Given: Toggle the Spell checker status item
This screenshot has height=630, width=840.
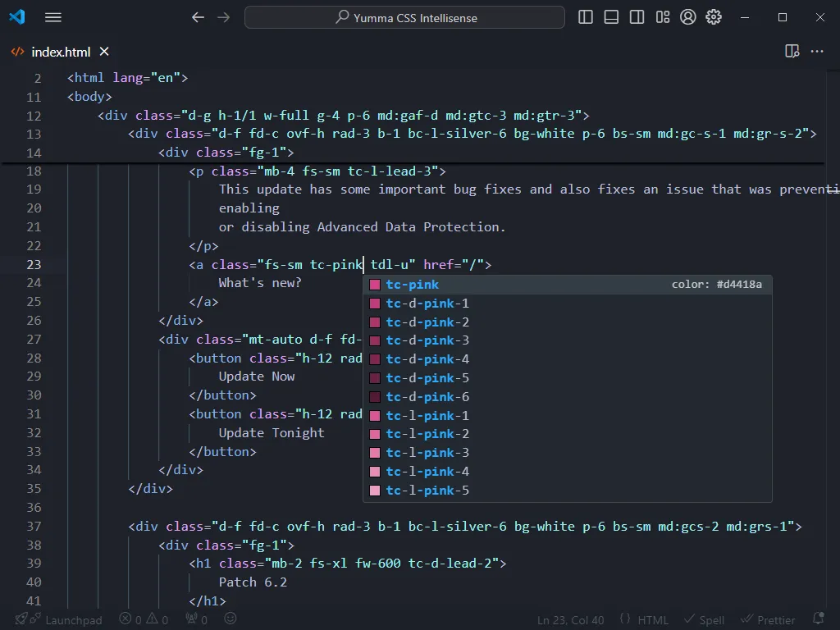Looking at the screenshot, I should (705, 620).
